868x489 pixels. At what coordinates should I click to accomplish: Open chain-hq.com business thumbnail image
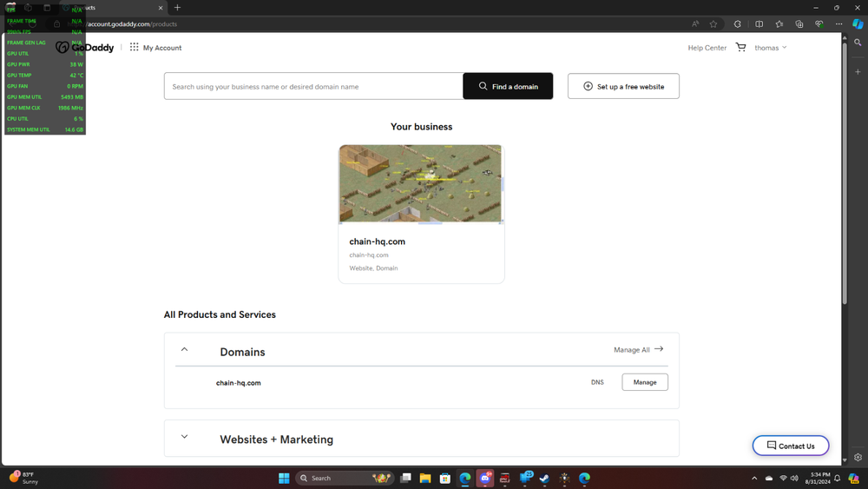tap(421, 184)
